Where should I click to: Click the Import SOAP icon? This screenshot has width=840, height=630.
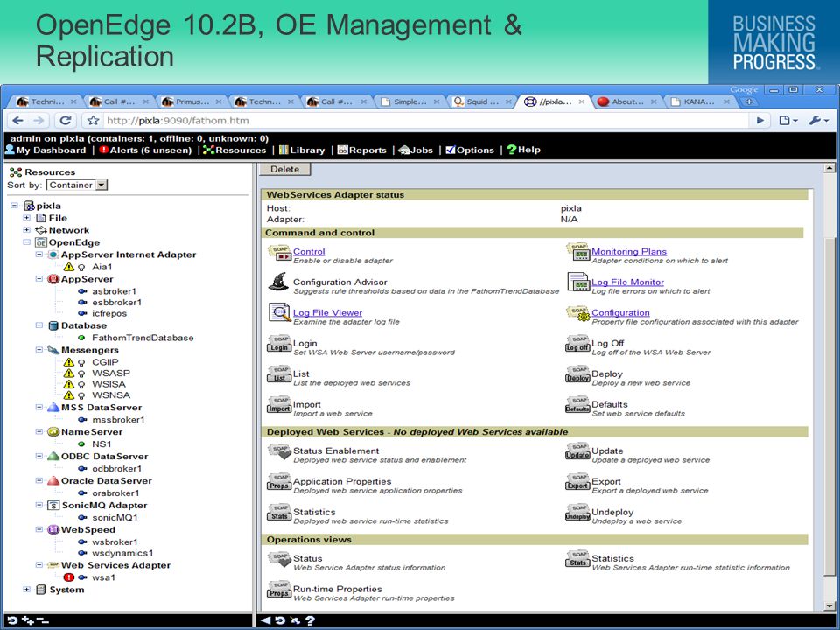[x=279, y=405]
